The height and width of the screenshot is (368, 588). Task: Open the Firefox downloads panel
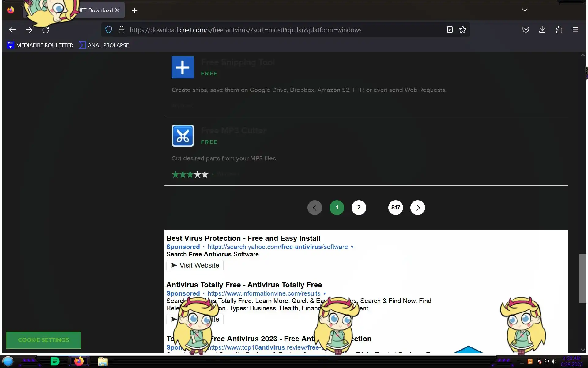542,30
